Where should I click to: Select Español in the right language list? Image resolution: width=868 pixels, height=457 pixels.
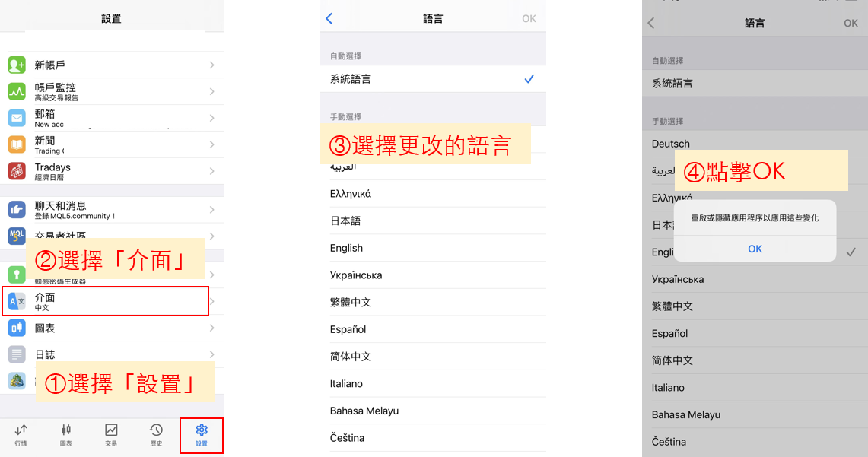point(755,334)
